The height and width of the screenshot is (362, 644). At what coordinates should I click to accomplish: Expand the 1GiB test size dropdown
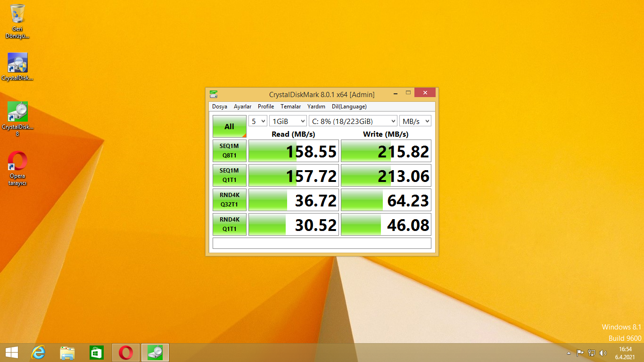pyautogui.click(x=288, y=121)
